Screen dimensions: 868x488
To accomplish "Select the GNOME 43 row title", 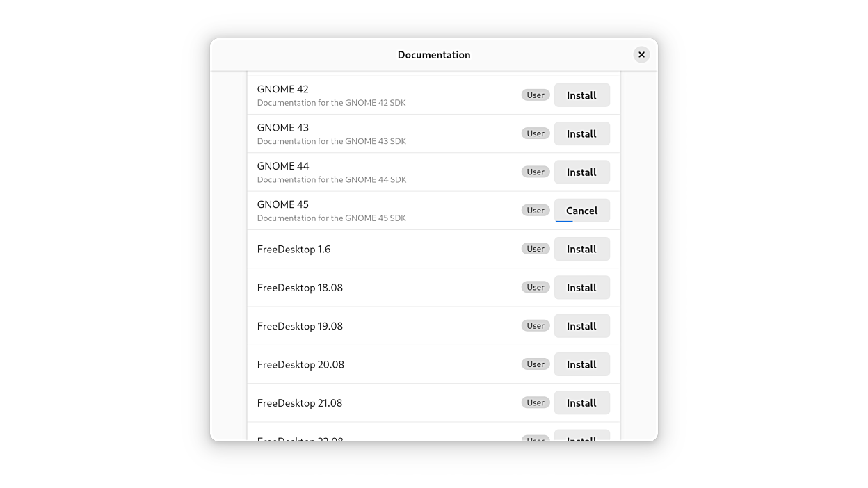I will (x=283, y=127).
